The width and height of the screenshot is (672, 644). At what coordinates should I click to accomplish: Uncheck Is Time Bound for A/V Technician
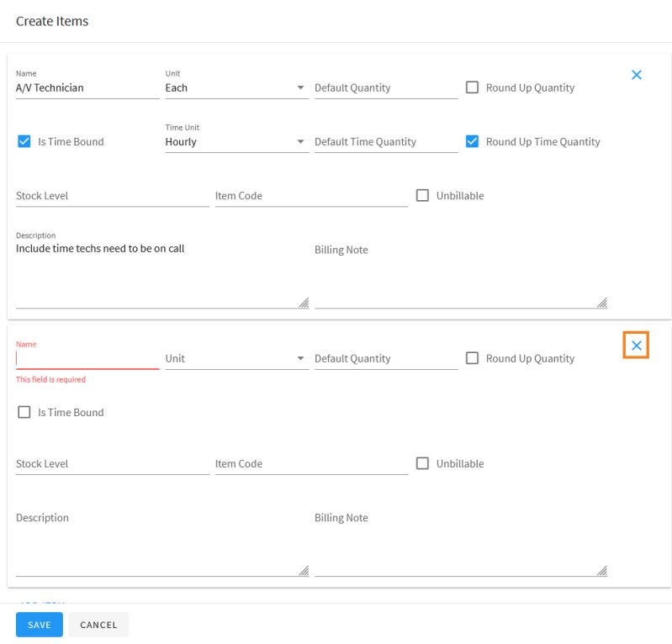(24, 141)
